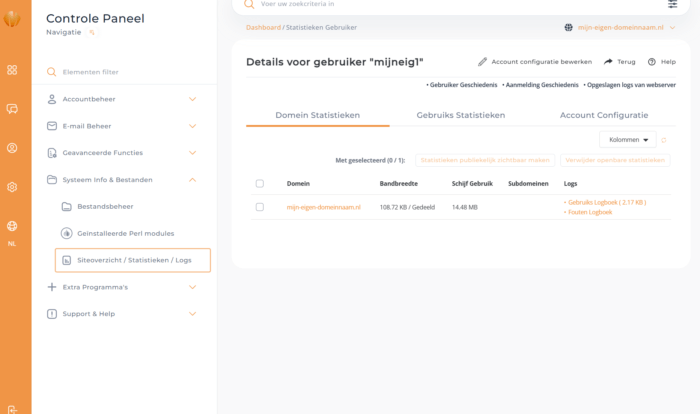The width and height of the screenshot is (700, 414).
Task: Switch to Domein Statistieken tab
Action: 317,115
